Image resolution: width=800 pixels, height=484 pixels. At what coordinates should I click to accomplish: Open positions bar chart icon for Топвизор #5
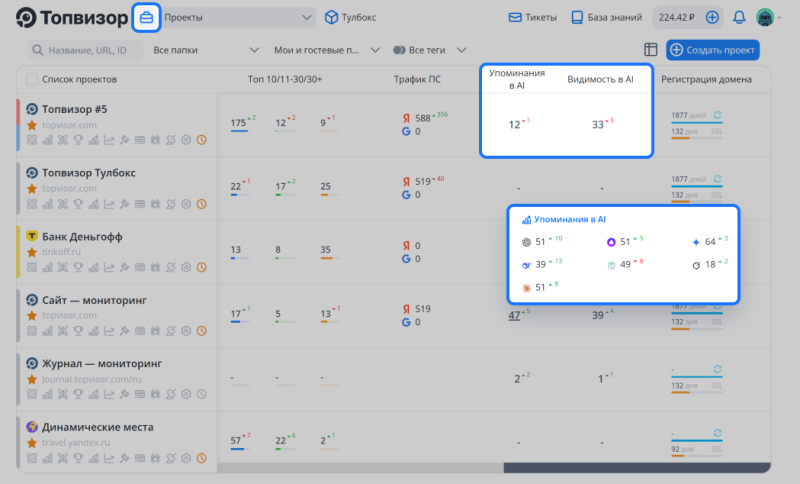47,140
